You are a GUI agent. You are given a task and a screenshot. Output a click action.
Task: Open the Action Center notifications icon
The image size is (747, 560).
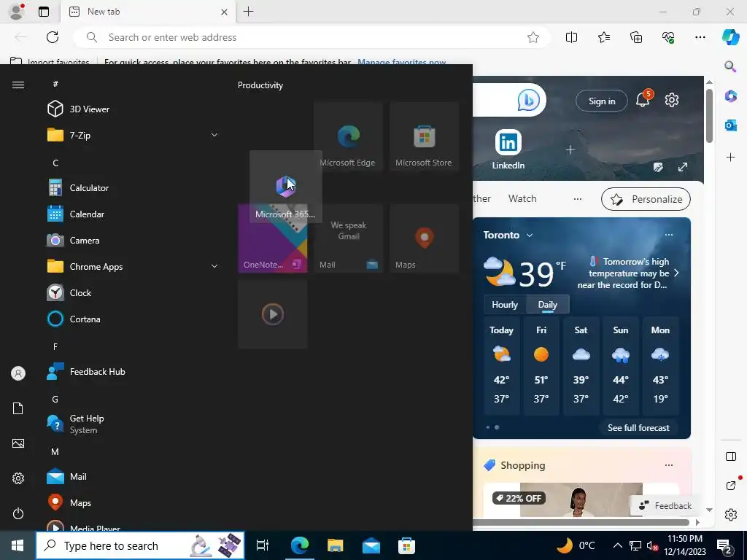(x=724, y=546)
